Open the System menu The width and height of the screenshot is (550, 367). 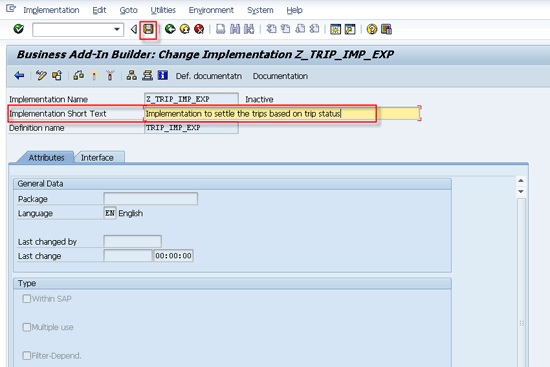[260, 10]
